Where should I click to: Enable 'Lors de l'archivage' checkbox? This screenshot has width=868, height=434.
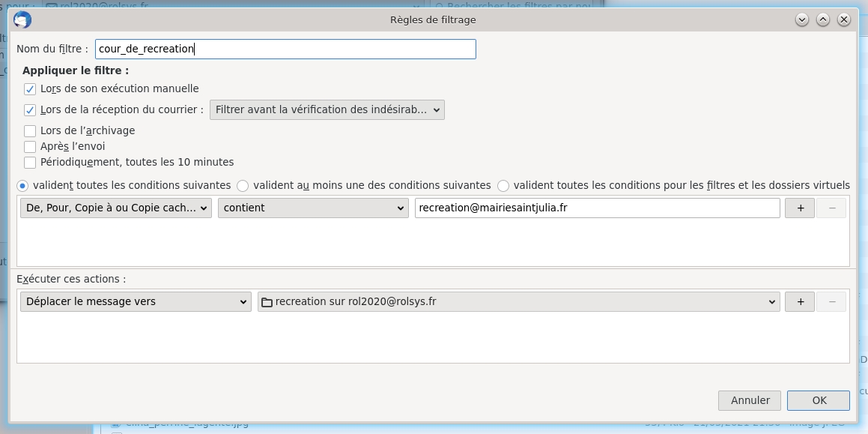[30, 131]
